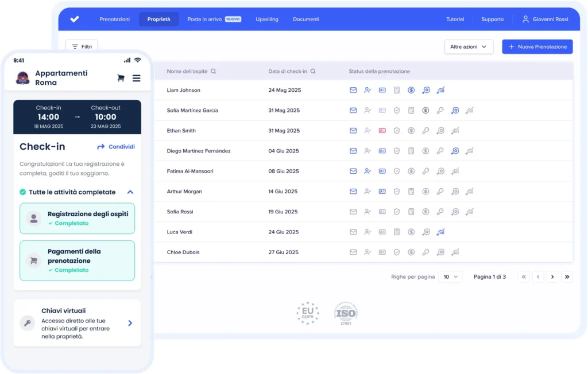Image resolution: width=588 pixels, height=374 pixels.
Task: Go to the next page of results
Action: tap(552, 277)
